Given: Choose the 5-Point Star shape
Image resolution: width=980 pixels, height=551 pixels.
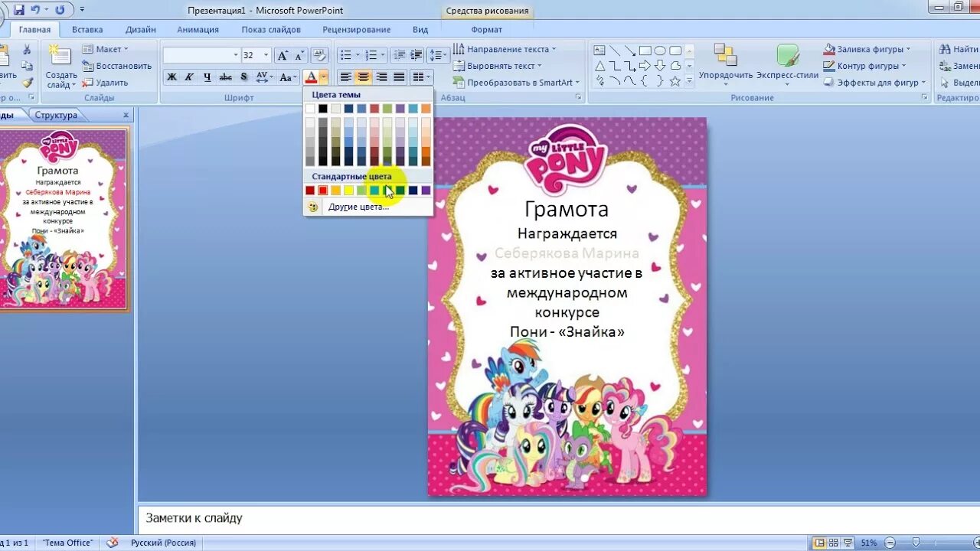Looking at the screenshot, I should (x=675, y=80).
